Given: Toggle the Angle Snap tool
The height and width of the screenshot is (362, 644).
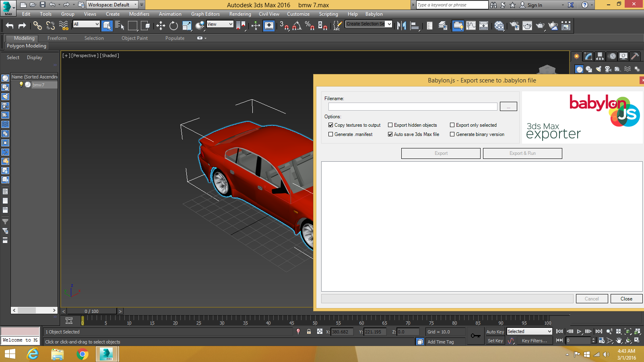Looking at the screenshot, I should pyautogui.click(x=297, y=26).
